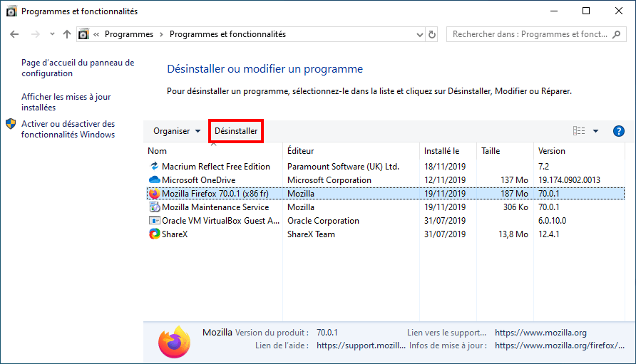Click Microsoft Corporation publisher cell
This screenshot has width=636, height=364.
tap(329, 180)
